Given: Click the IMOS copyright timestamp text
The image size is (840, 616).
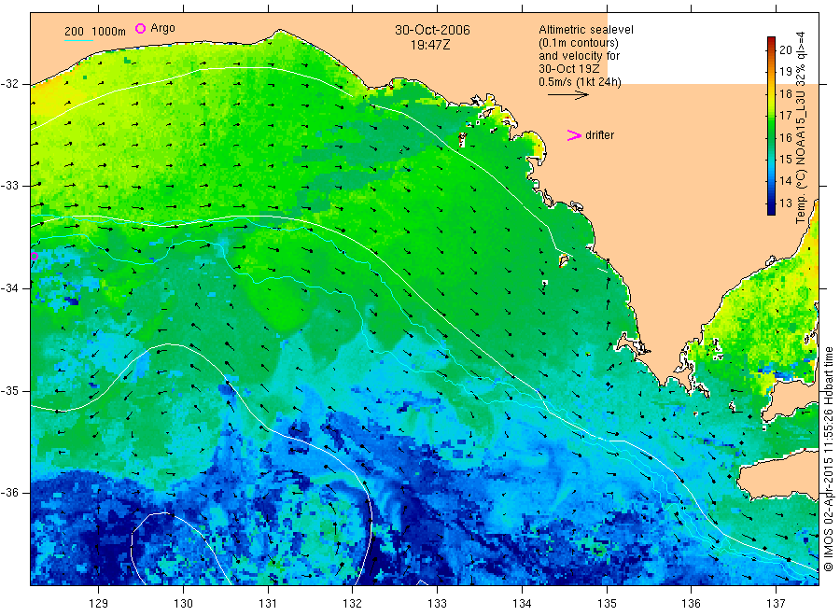Looking at the screenshot, I should coord(829,459).
